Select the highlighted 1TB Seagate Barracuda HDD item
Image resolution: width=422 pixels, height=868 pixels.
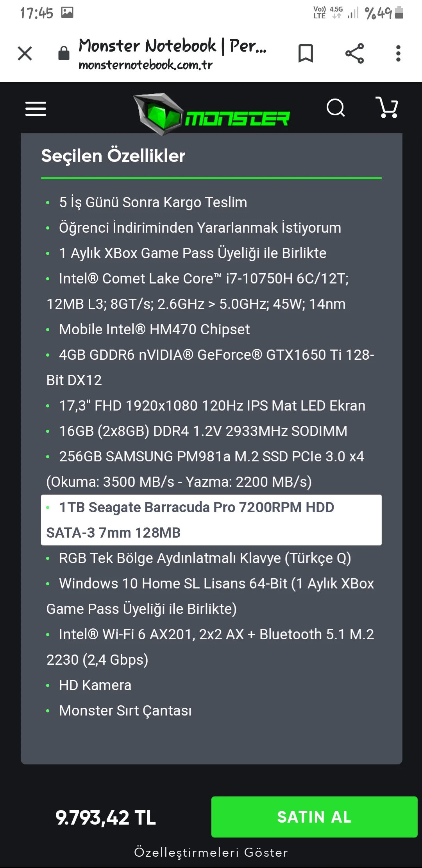[211, 520]
